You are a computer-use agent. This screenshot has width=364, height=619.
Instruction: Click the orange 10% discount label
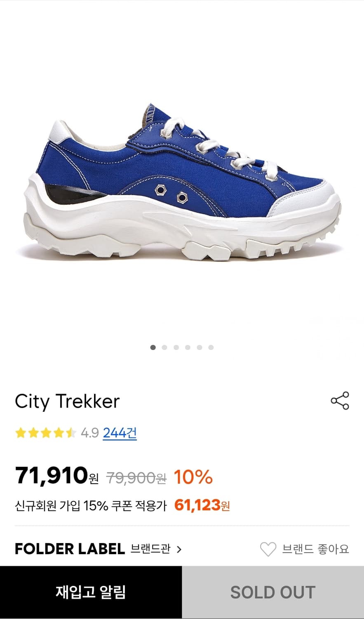point(193,477)
